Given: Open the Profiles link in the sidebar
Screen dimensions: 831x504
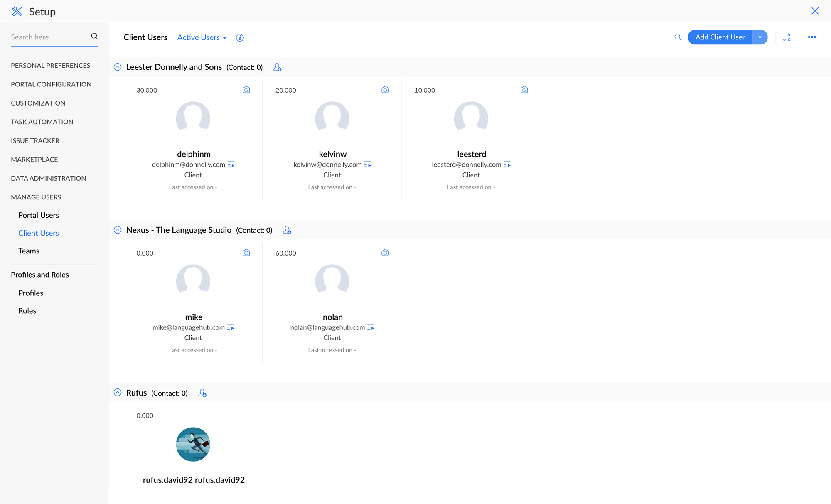Looking at the screenshot, I should coord(31,293).
